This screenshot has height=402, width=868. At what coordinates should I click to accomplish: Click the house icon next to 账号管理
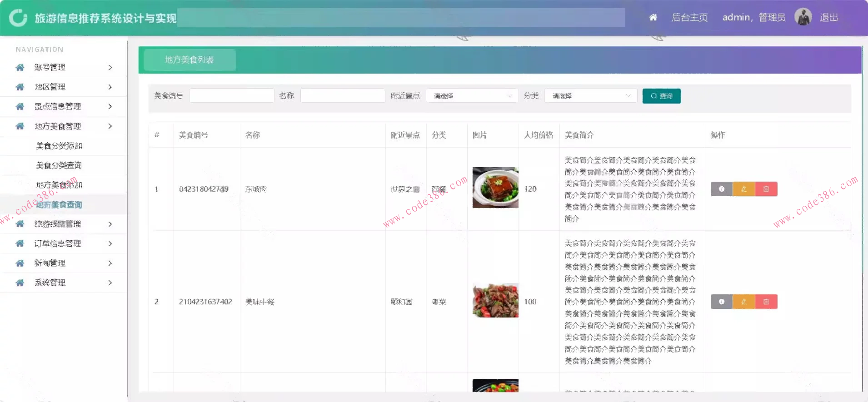click(20, 67)
